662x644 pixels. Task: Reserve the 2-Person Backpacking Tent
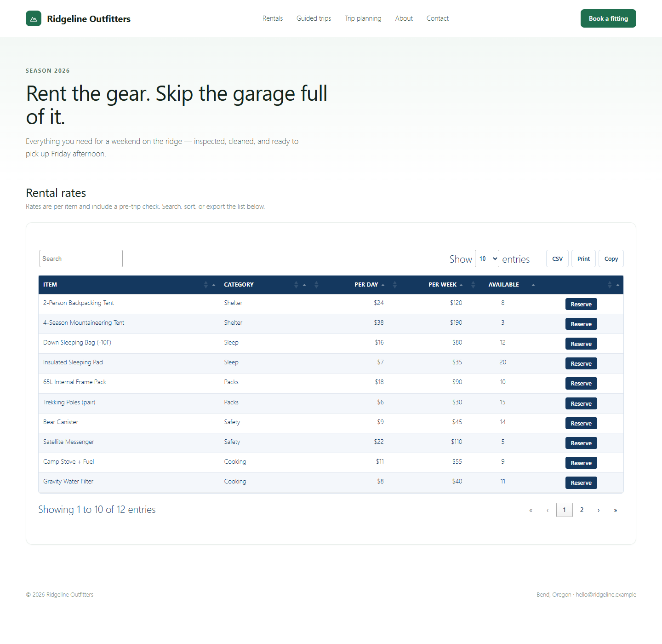click(581, 304)
